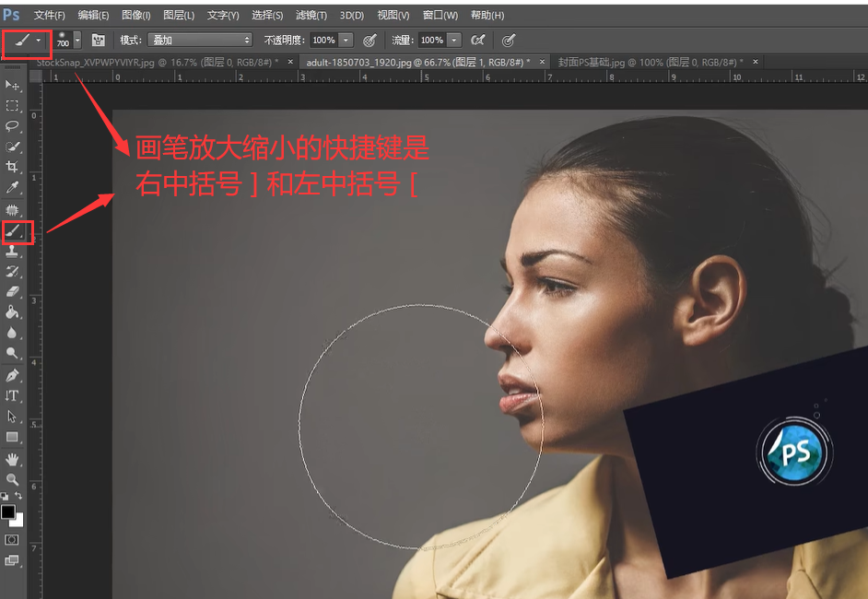
Task: Click the black foreground color swatch
Action: pos(7,511)
